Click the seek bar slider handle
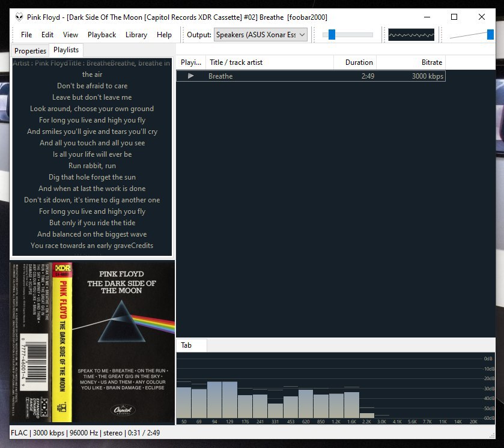Screen dimensions: 504x448 tap(332, 34)
